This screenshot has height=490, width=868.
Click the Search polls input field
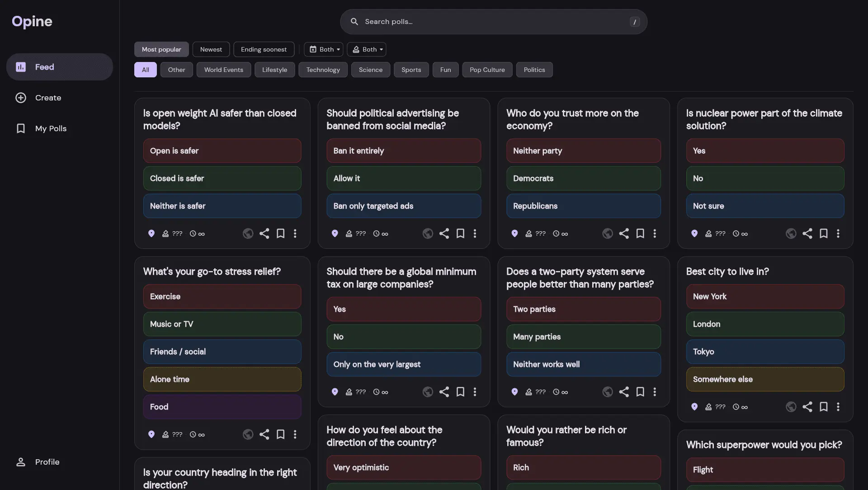pyautogui.click(x=494, y=22)
